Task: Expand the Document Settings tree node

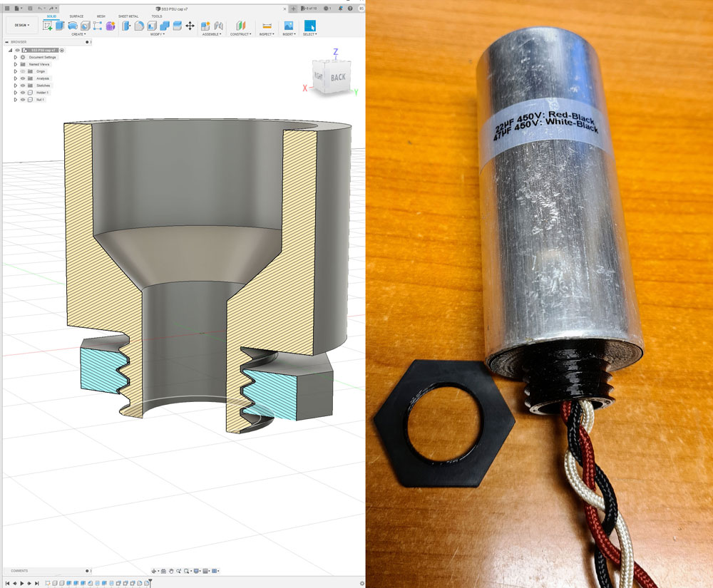Action: 15,57
